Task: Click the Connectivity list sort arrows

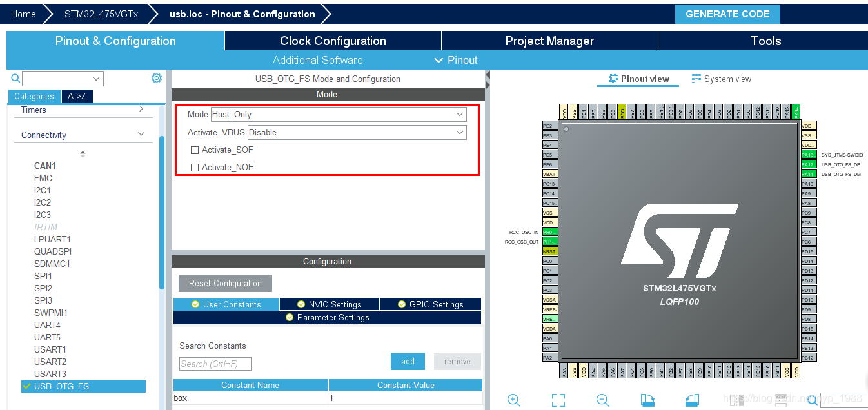Action: point(83,154)
